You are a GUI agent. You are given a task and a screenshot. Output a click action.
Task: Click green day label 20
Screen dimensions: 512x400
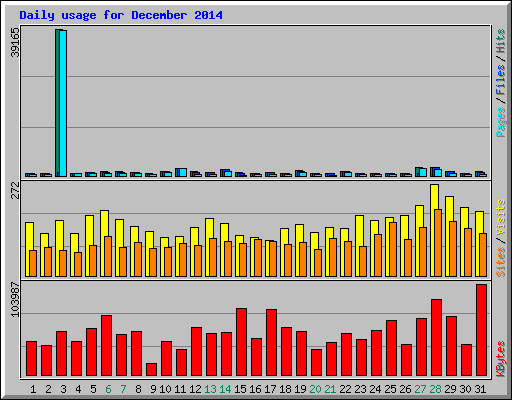tap(315, 389)
